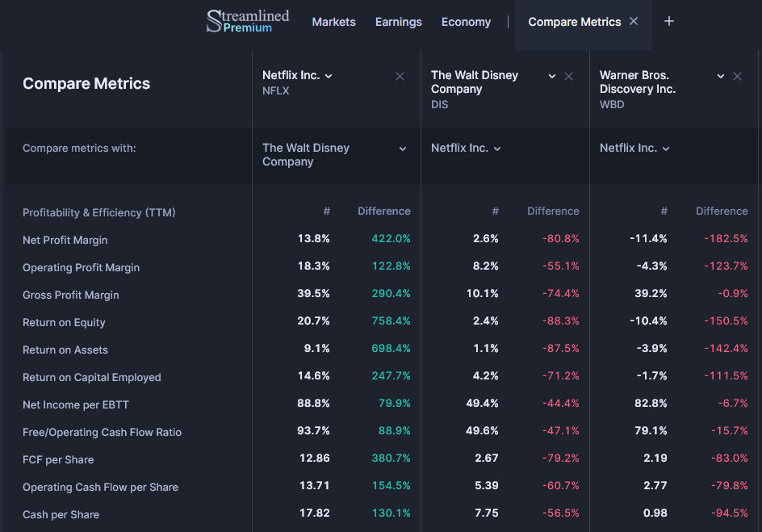This screenshot has width=762, height=532.
Task: Select the Compare Metrics tab
Action: tap(575, 22)
